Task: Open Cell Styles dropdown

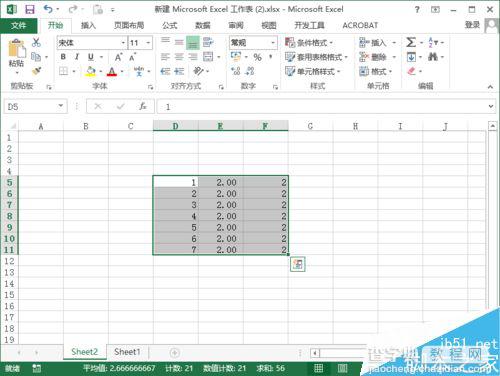Action: [x=313, y=71]
